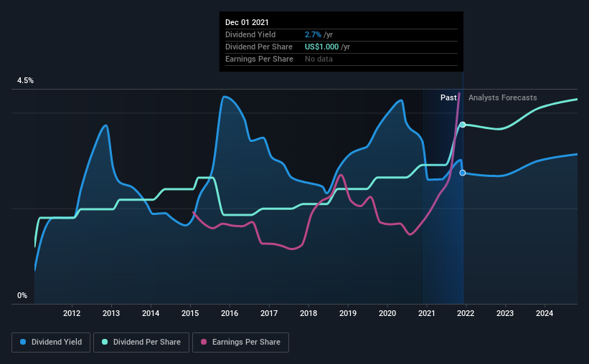
Task: Toggle the Earnings Per Share legend button
Action: [x=240, y=343]
